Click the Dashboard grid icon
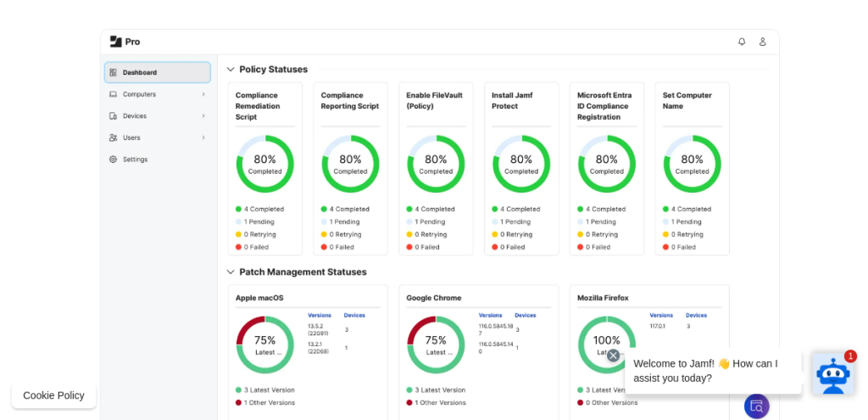 (x=113, y=73)
